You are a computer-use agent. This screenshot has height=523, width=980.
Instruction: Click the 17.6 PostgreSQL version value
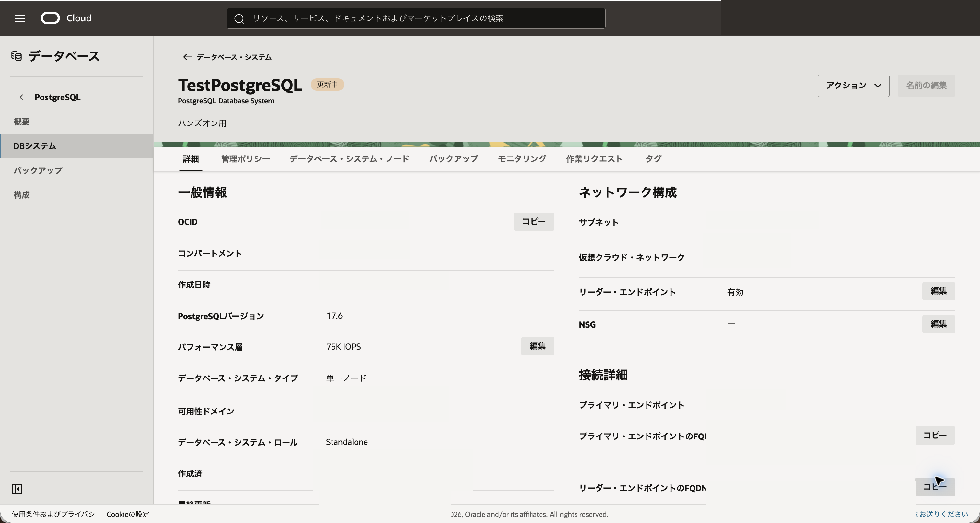point(334,316)
